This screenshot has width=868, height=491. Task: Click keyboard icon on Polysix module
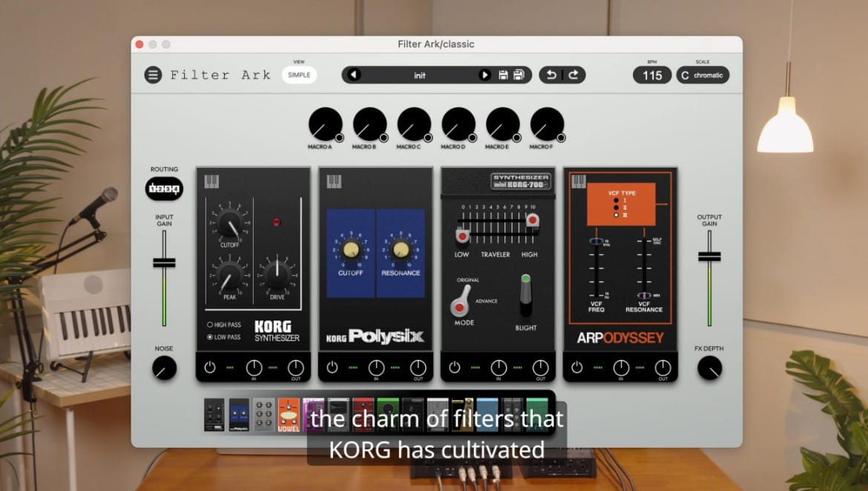pos(334,181)
